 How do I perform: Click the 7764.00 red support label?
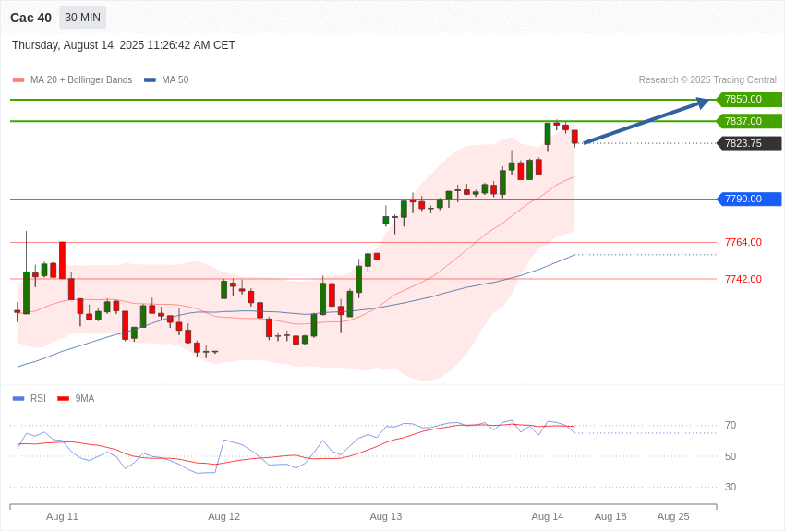(743, 242)
